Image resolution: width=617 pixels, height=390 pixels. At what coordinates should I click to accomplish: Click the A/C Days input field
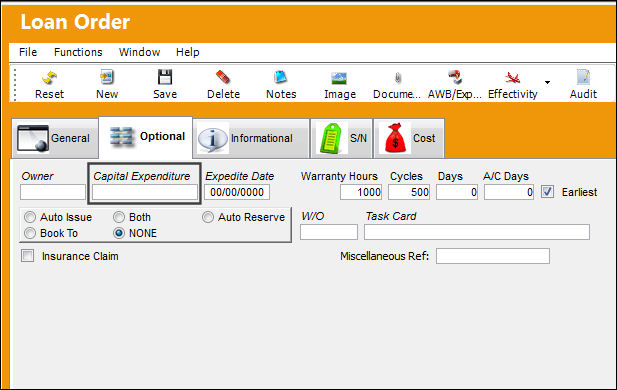click(509, 192)
